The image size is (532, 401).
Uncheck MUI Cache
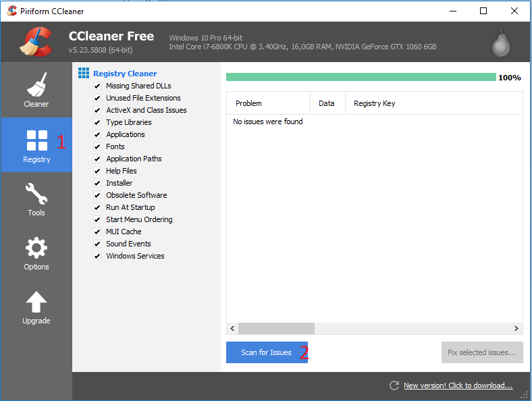97,232
